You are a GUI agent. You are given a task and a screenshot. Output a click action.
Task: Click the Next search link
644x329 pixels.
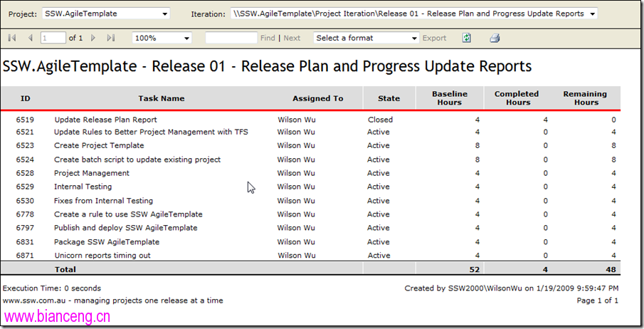(292, 38)
